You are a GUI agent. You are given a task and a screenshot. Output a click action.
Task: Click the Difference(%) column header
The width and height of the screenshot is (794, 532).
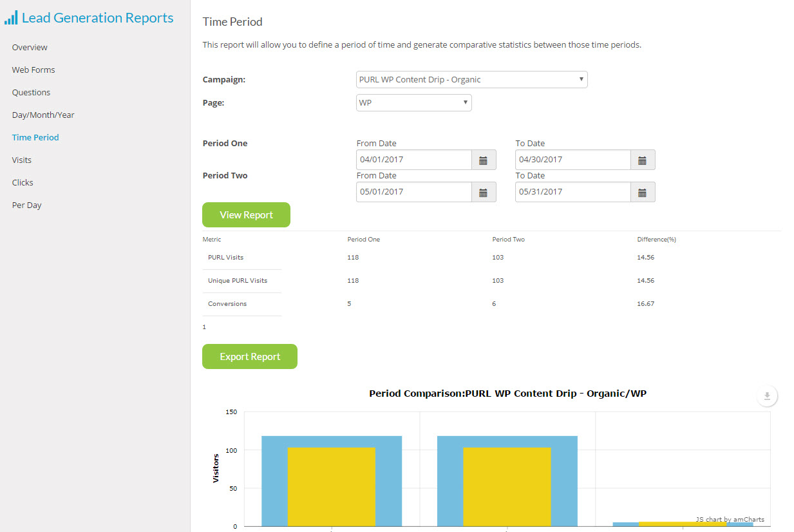coord(657,240)
